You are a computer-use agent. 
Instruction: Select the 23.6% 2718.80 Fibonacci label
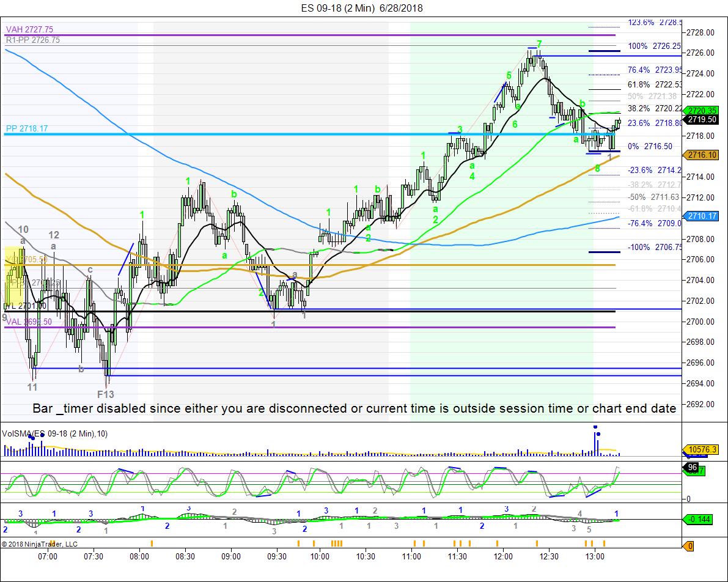(x=655, y=123)
